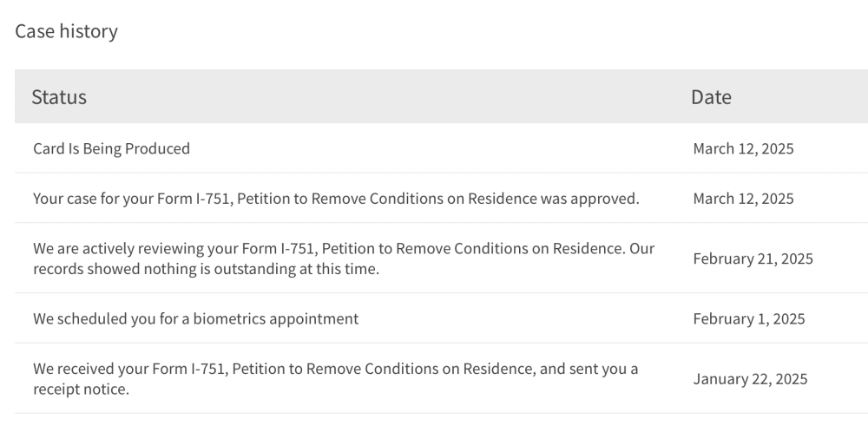Open the biometrics appointment scheduled status
The image size is (868, 432).
click(x=196, y=318)
